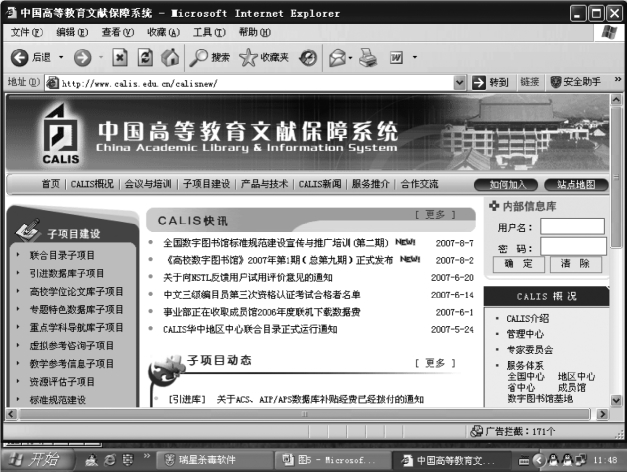Click the Go (转到) button
This screenshot has height=472, width=627.
tap(490, 83)
